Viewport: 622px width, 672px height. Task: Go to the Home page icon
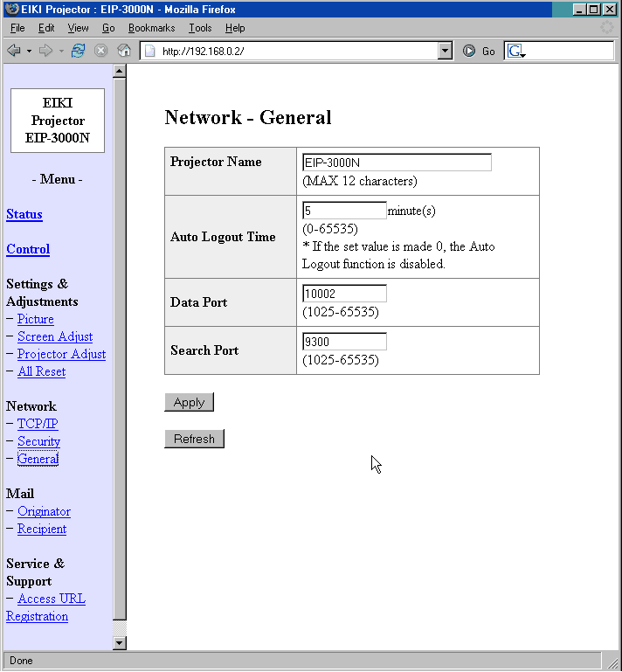(x=124, y=51)
